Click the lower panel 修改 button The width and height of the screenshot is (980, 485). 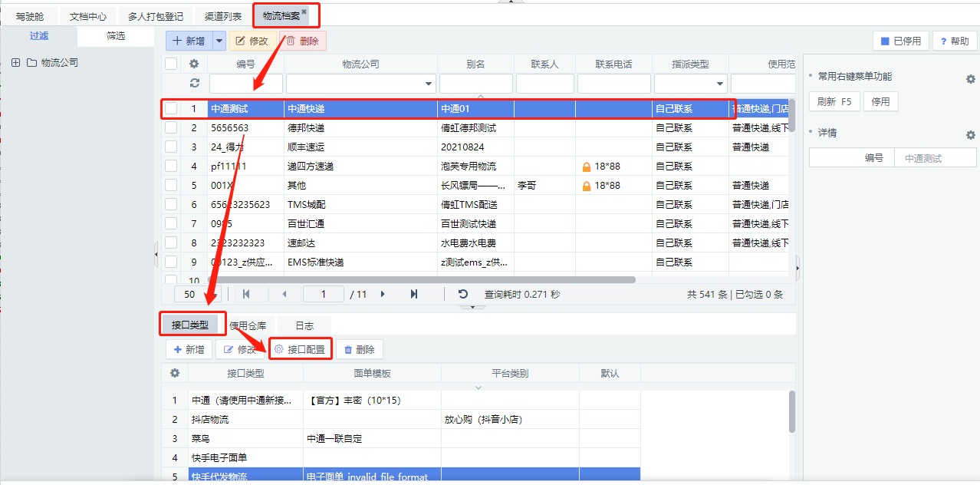coord(240,349)
